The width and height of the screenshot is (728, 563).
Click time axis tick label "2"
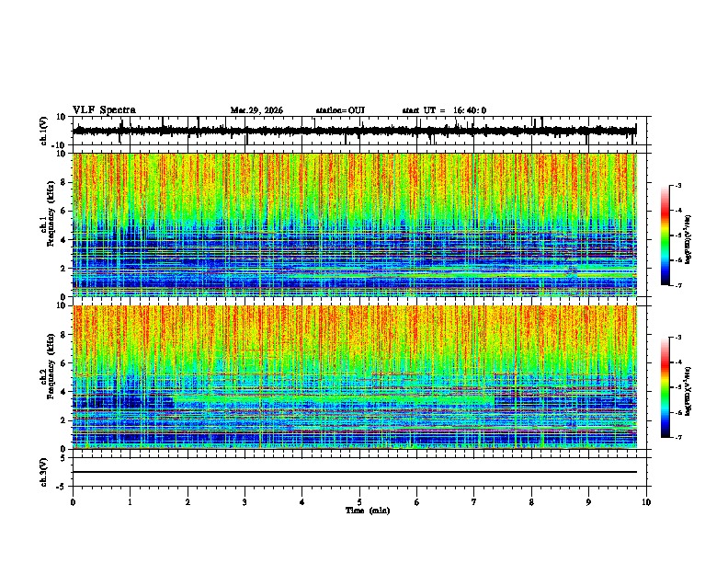pos(188,502)
